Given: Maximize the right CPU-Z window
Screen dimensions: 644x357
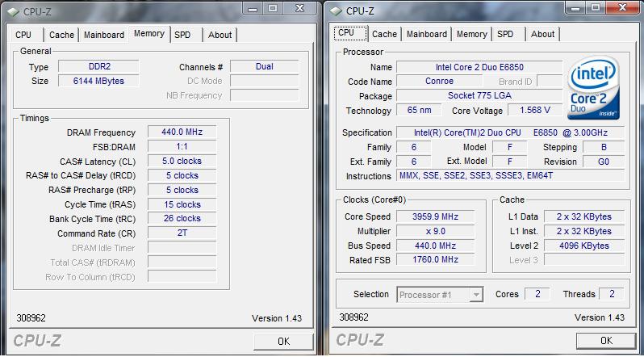Looking at the screenshot, I should (x=595, y=8).
